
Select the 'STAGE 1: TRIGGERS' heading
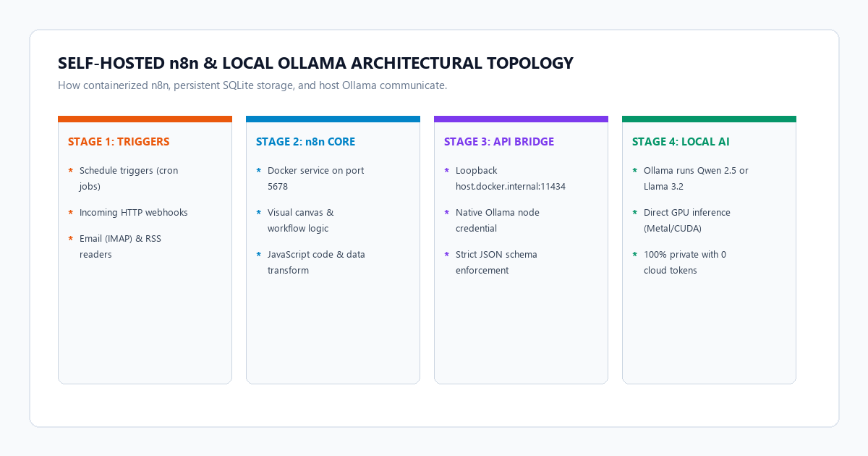119,142
